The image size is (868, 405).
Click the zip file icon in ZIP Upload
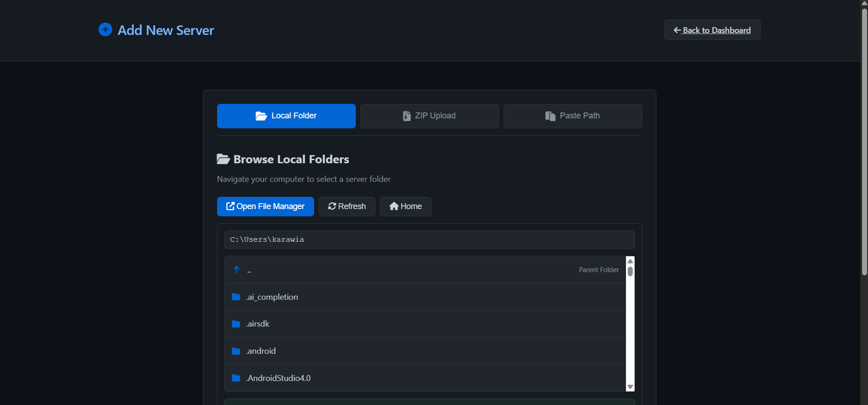click(x=407, y=116)
